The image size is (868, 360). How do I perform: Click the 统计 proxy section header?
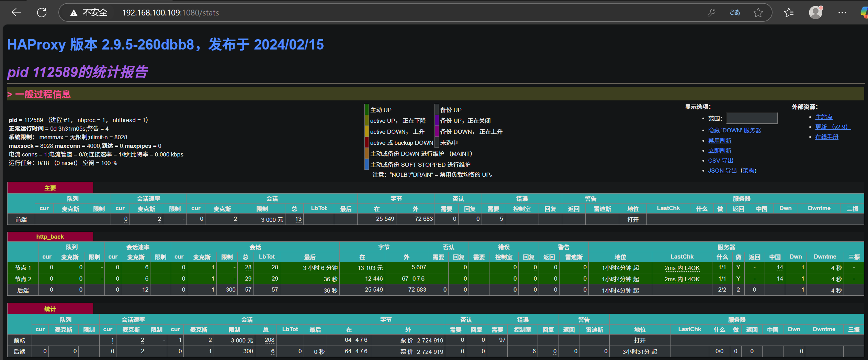tap(50, 309)
